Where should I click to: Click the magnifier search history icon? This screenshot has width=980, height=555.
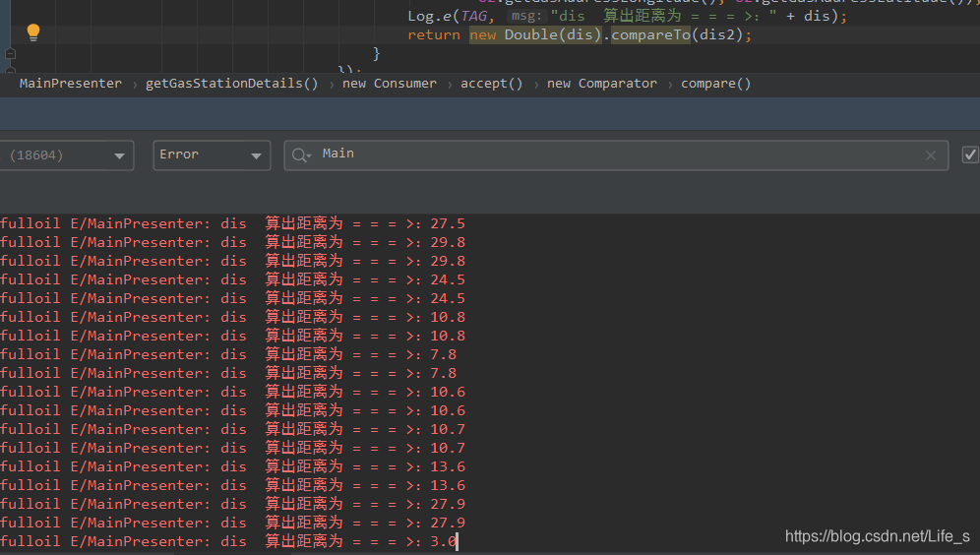click(301, 155)
